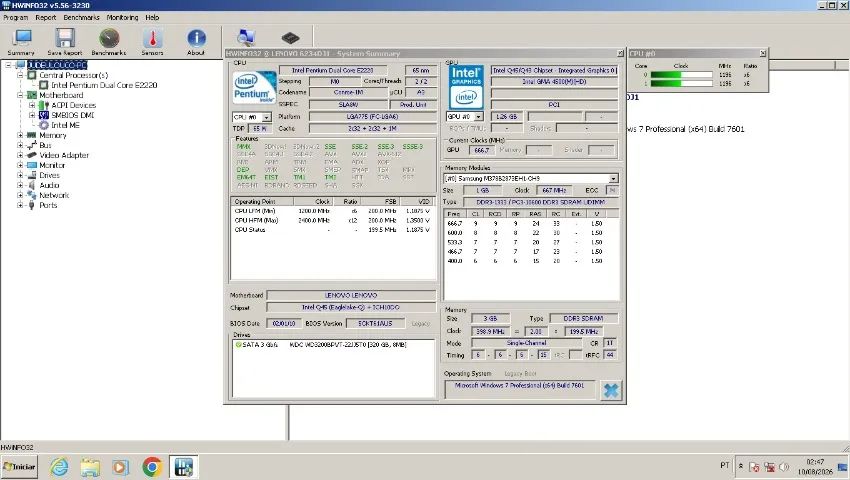Click the Core 0 clock bar
Image resolution: width=850 pixels, height=480 pixels.
coord(681,75)
